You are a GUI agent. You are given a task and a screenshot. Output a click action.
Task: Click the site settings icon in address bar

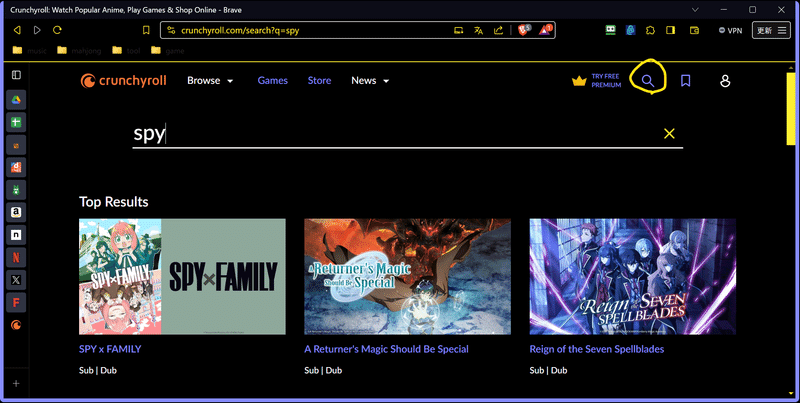click(x=171, y=30)
